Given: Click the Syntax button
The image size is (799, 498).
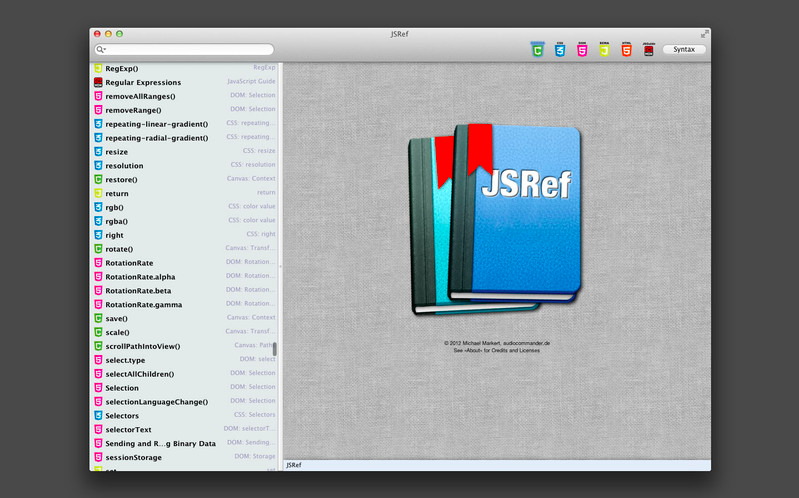Looking at the screenshot, I should pos(684,49).
